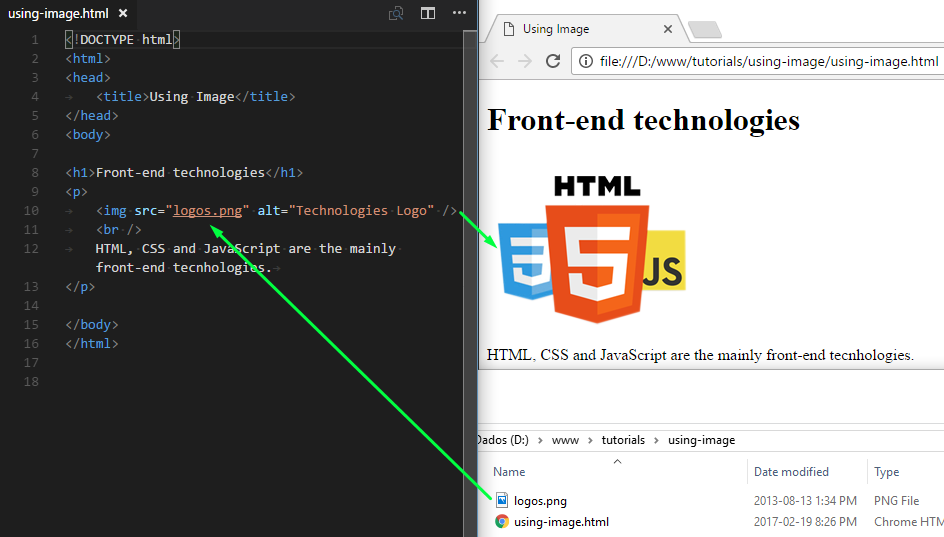Click date 2013-08-13 1:34 PM cell
This screenshot has width=944, height=537.
(805, 501)
